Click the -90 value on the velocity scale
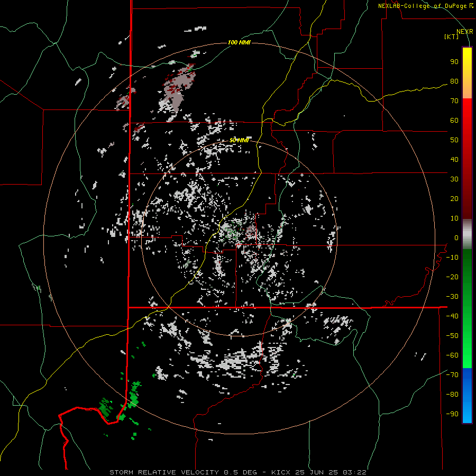This screenshot has height=476, width=476. [452, 414]
